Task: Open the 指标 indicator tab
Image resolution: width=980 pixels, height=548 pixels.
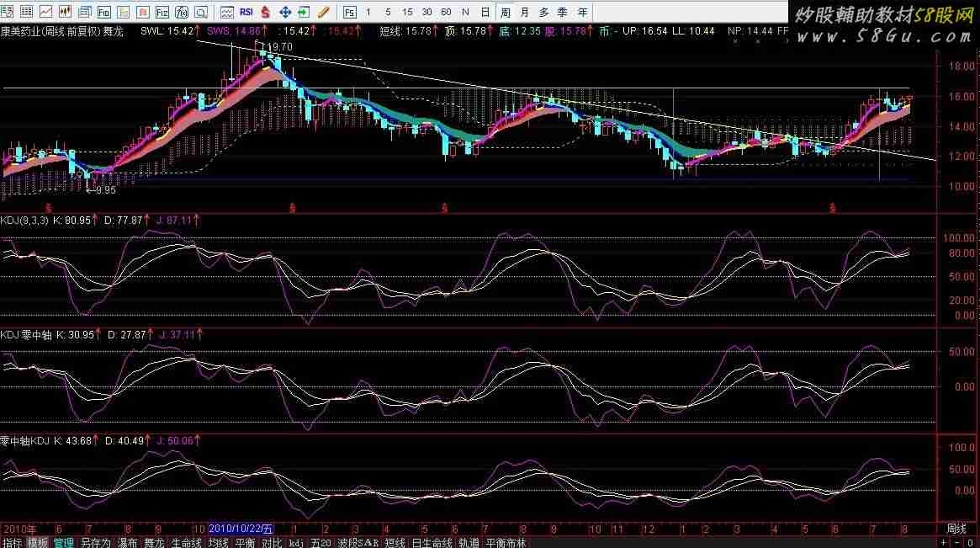Action: [12, 542]
